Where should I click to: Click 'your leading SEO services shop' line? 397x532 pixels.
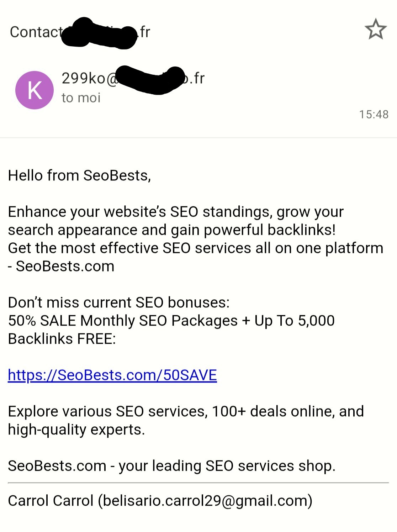pos(227,466)
